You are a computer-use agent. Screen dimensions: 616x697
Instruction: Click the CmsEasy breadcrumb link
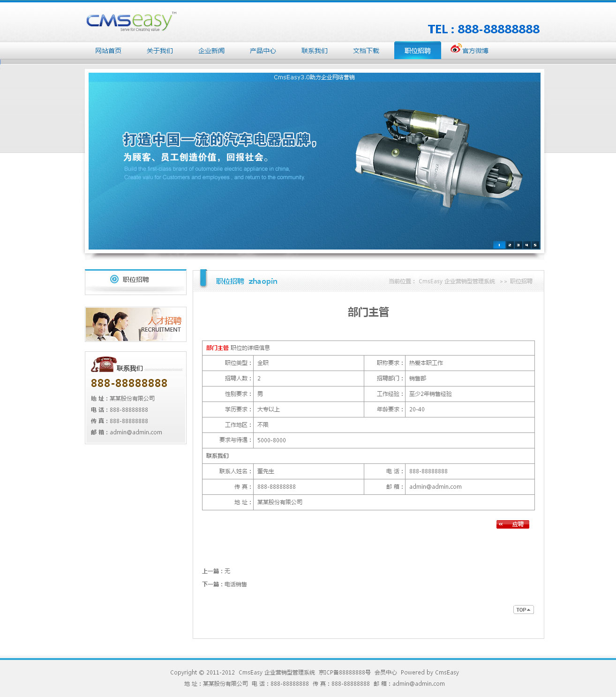456,281
